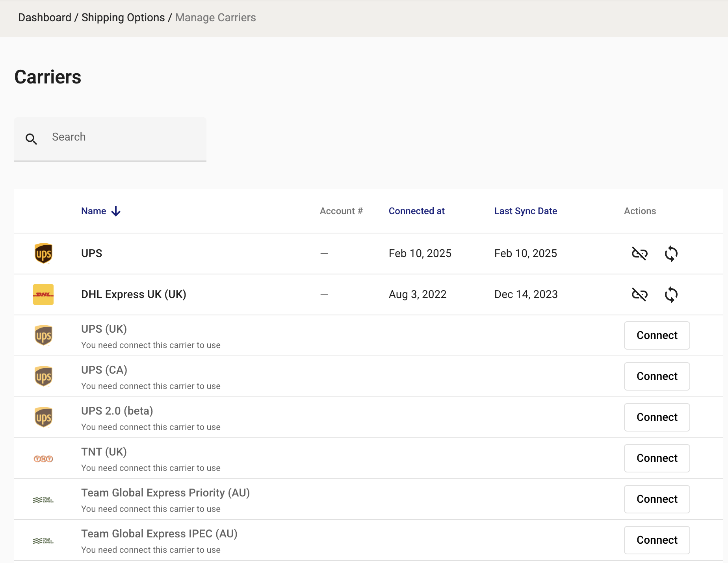Connect the UPS 2.0 (beta) carrier

(657, 417)
